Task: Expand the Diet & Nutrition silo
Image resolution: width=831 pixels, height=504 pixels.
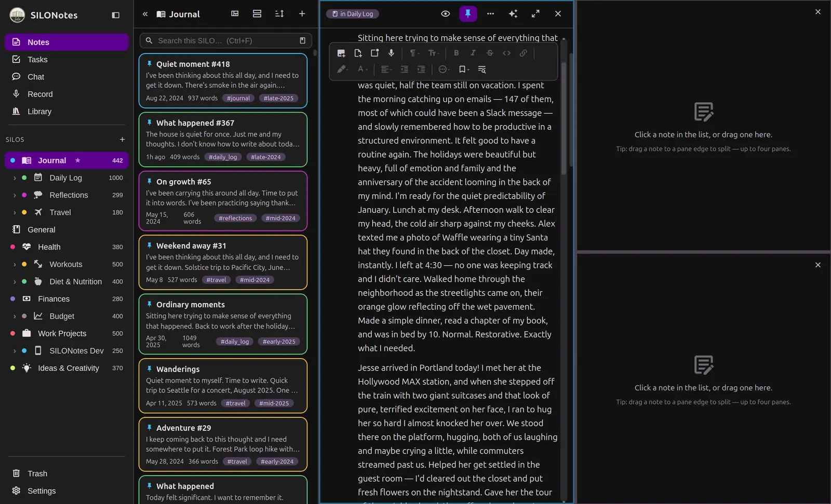Action: (15, 282)
